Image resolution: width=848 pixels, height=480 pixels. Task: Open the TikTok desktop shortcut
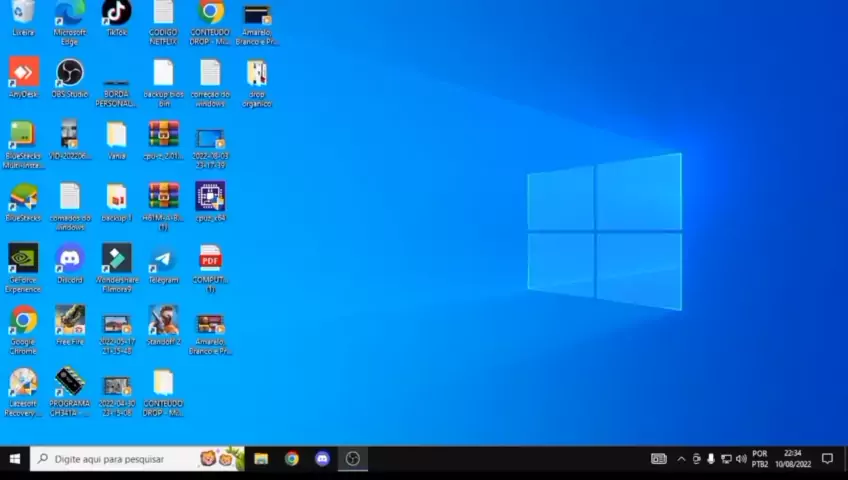[x=117, y=16]
